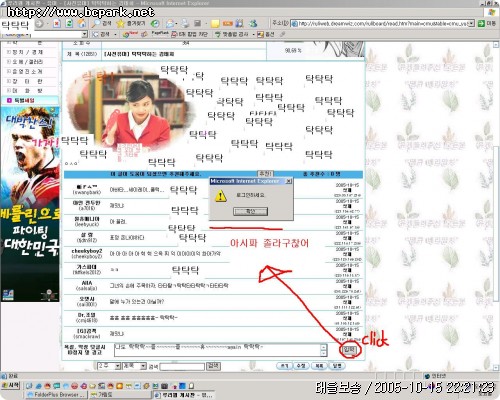Click the IE Forward arrow button
Viewport: 500px width, 400px height.
pos(39,24)
